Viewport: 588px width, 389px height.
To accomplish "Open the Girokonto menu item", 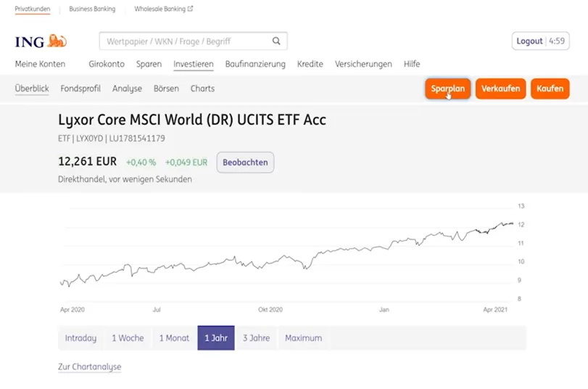I will tap(107, 64).
